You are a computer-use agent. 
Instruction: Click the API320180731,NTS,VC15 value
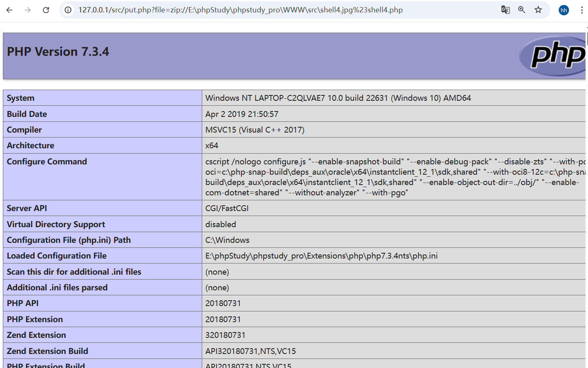tap(250, 351)
